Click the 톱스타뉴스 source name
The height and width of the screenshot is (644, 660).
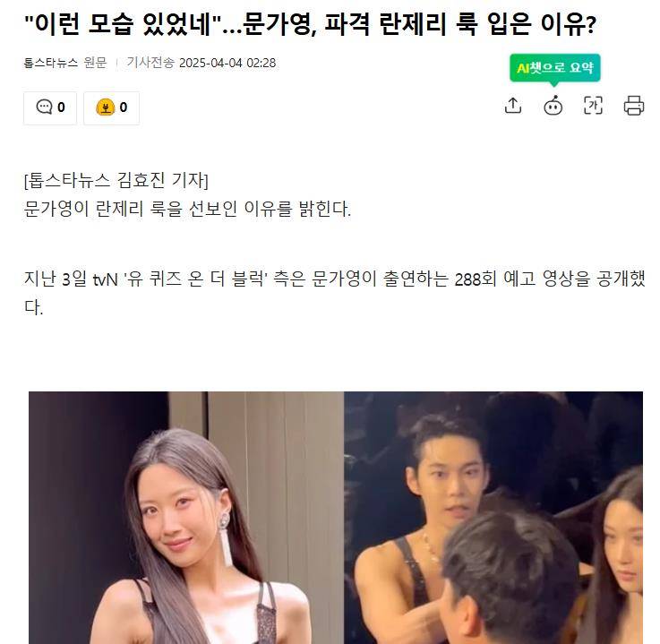point(51,63)
